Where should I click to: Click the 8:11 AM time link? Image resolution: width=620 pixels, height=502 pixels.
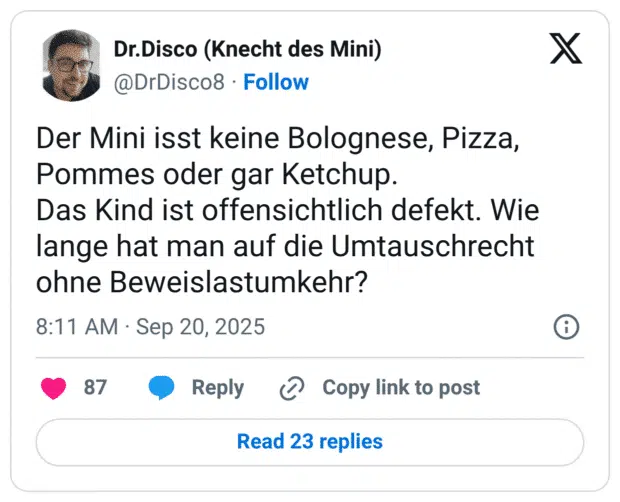point(77,327)
